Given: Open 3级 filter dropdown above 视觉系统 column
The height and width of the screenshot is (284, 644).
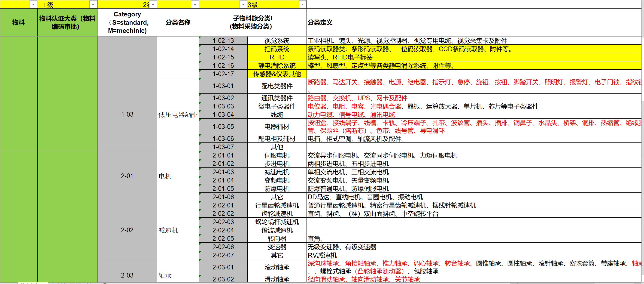Looking at the screenshot, I should pos(303,4).
